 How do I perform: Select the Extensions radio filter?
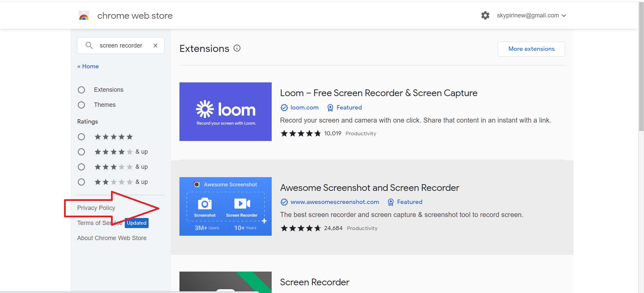coord(81,90)
